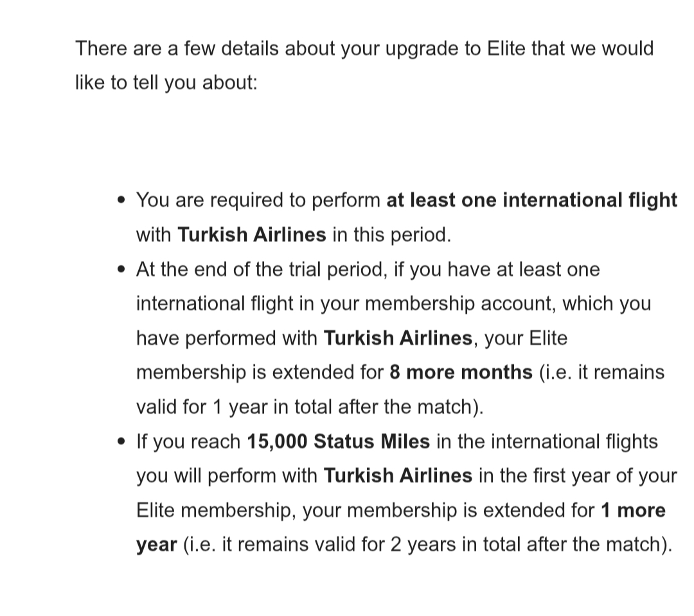
Task: Click the second bullet point marker
Action: (121, 270)
